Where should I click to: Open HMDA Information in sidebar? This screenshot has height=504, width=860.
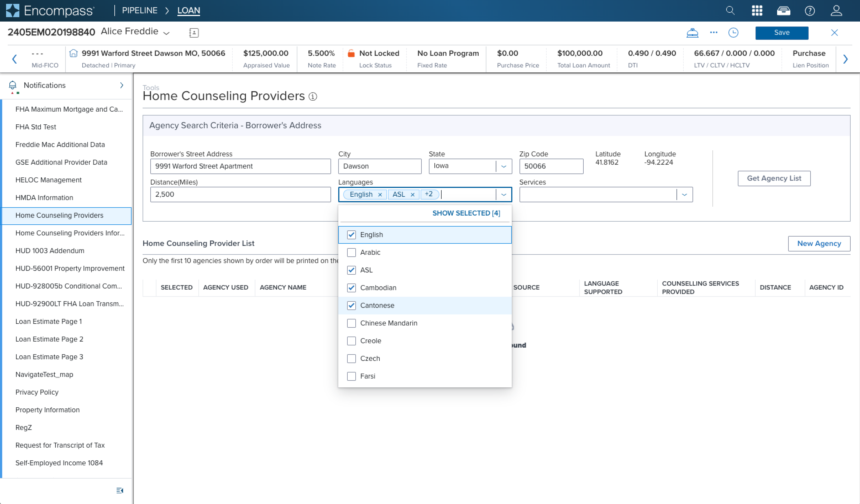pos(44,198)
